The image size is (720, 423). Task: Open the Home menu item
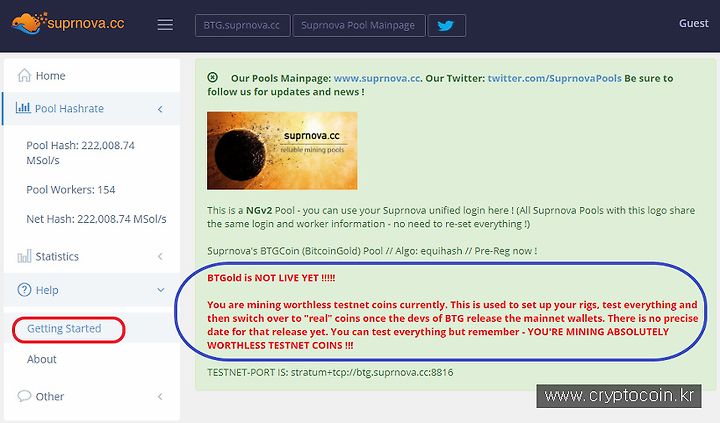pyautogui.click(x=92, y=75)
